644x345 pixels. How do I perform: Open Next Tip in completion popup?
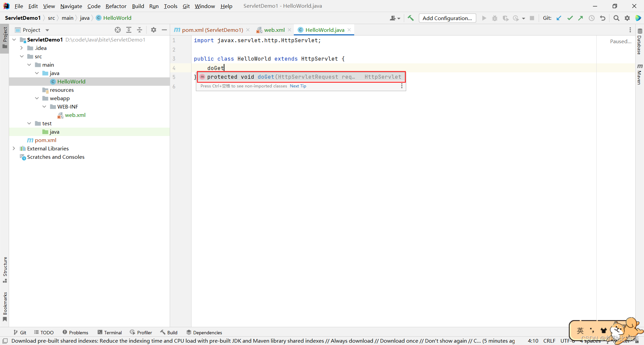coord(298,86)
